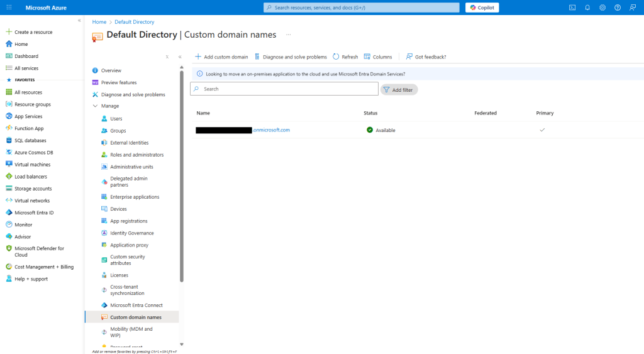Click the Microsoft Entra ID icon

pyautogui.click(x=9, y=213)
